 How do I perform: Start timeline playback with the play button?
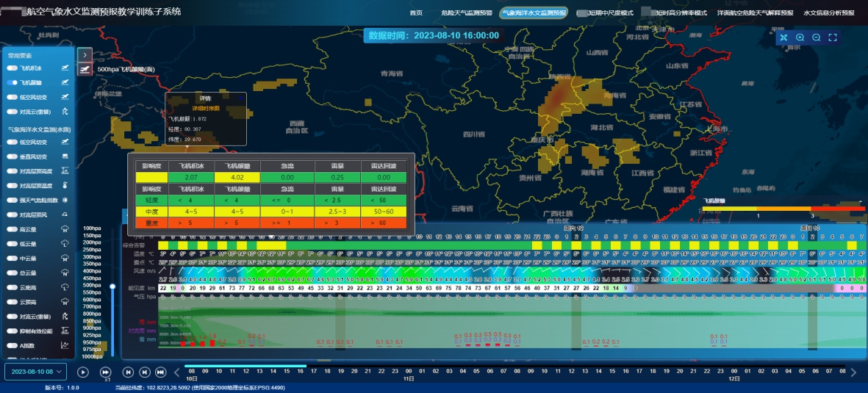[x=82, y=372]
